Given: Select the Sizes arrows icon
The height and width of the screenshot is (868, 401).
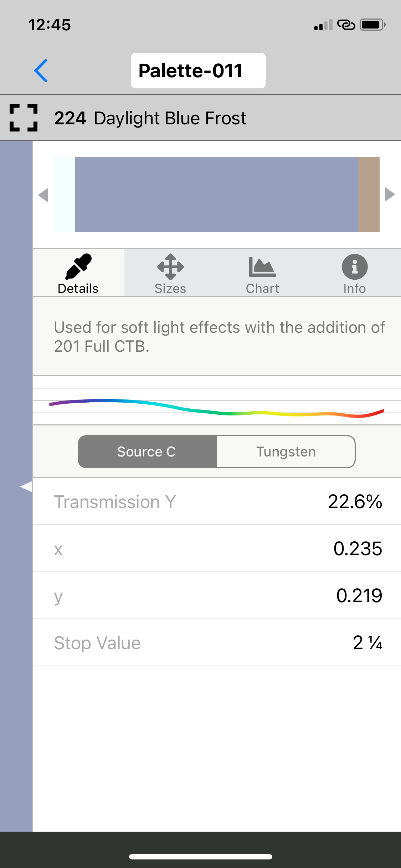Looking at the screenshot, I should click(170, 273).
